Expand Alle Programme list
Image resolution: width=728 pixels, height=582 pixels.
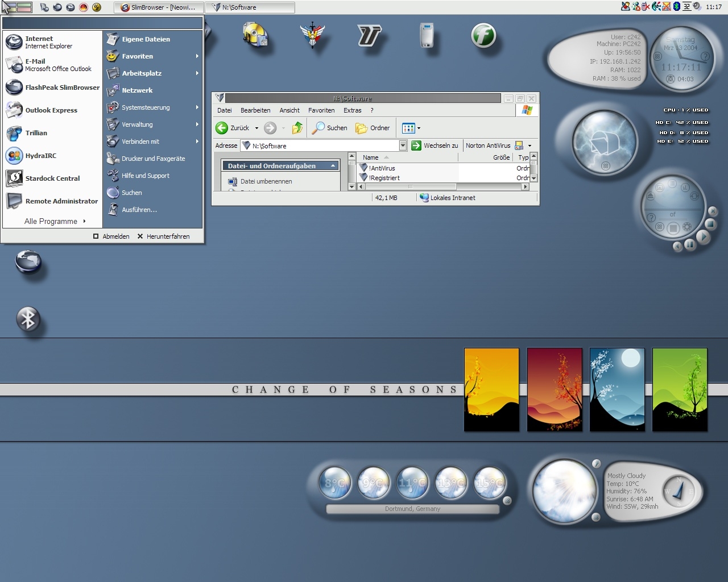click(55, 221)
